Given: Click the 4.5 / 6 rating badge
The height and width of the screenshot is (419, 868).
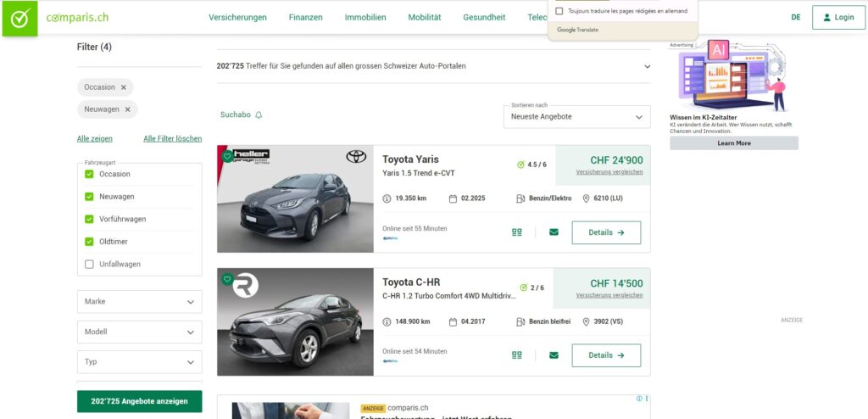Looking at the screenshot, I should coord(531,165).
